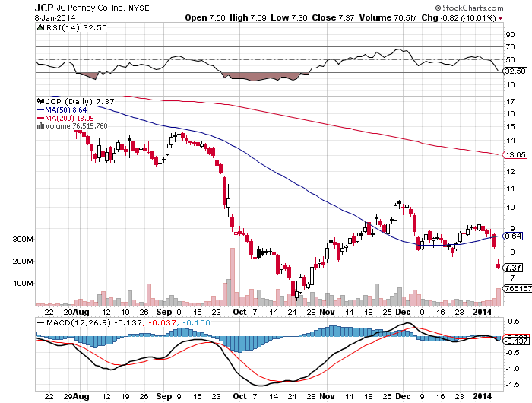Click the blue -0.100 MACD histogram value
The image size is (532, 403).
point(196,322)
